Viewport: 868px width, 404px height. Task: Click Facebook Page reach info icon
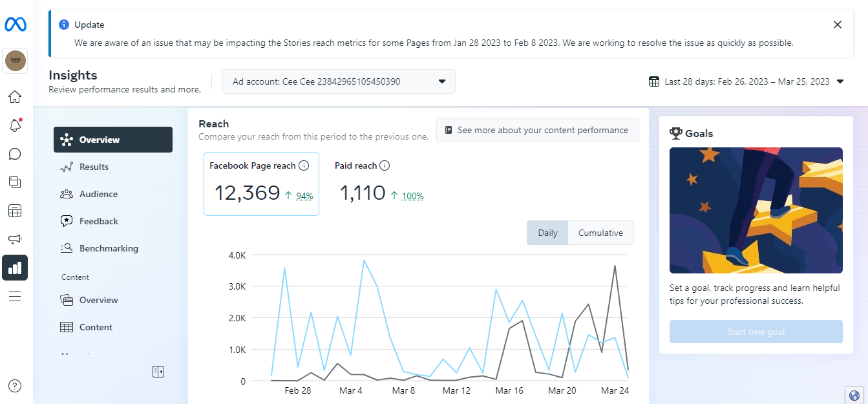(x=304, y=165)
